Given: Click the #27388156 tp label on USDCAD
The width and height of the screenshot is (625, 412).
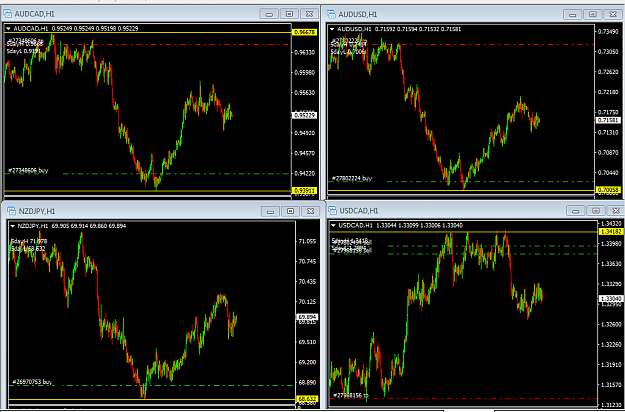Looking at the screenshot, I should 351,395.
